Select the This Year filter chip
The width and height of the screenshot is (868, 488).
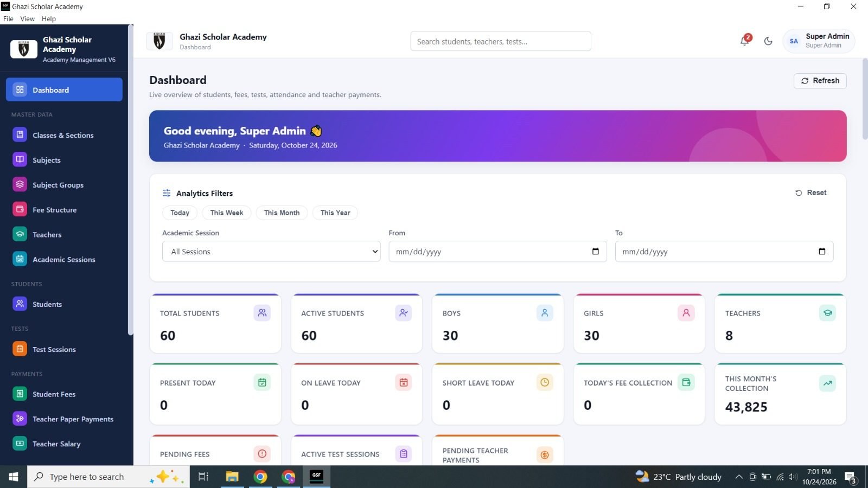335,213
